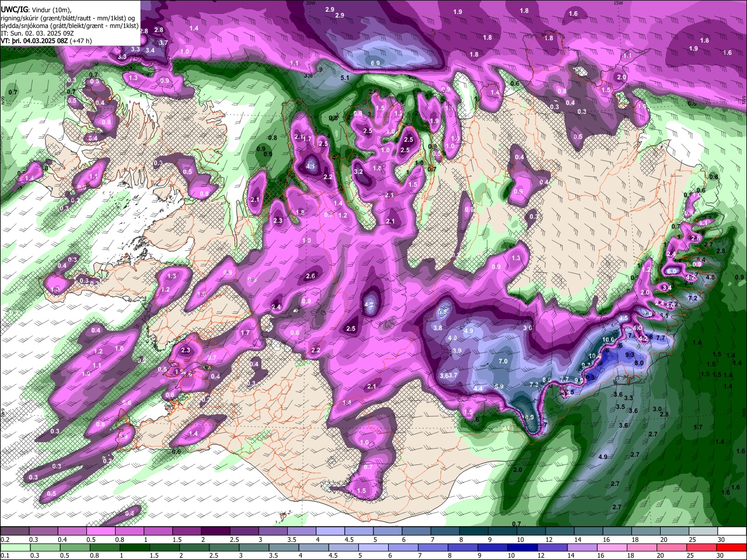
Task: Click the UWC/IG title in the header box
Action: 13,9
